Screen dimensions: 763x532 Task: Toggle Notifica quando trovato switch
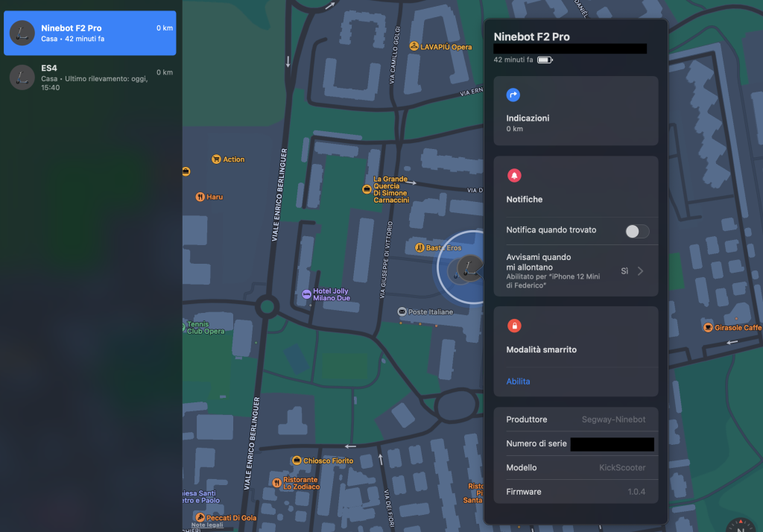click(637, 231)
